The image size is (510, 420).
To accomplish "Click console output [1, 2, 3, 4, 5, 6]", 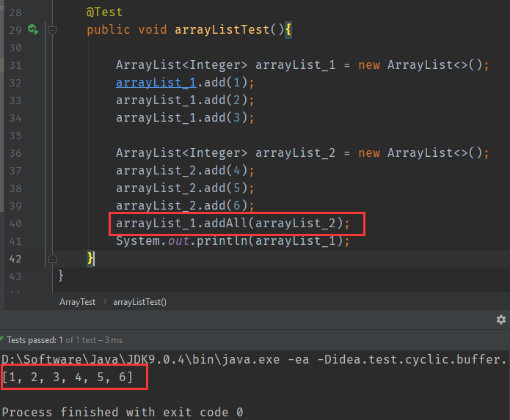I will pos(68,377).
